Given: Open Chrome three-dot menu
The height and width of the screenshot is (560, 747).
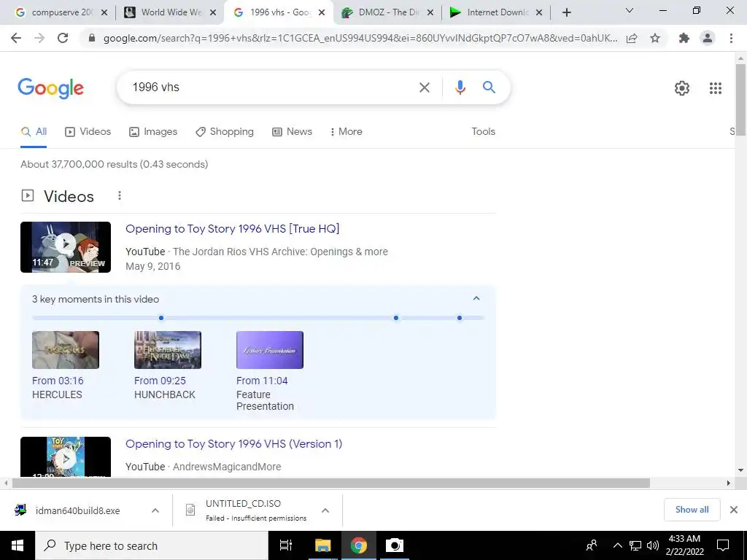Looking at the screenshot, I should tap(731, 38).
